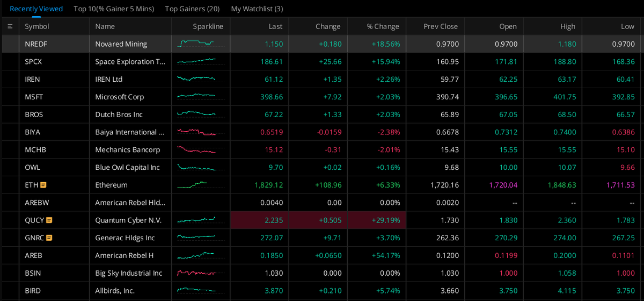Image resolution: width=644 pixels, height=301 pixels.
Task: Click the name Dutch Bros Inc
Action: (119, 114)
